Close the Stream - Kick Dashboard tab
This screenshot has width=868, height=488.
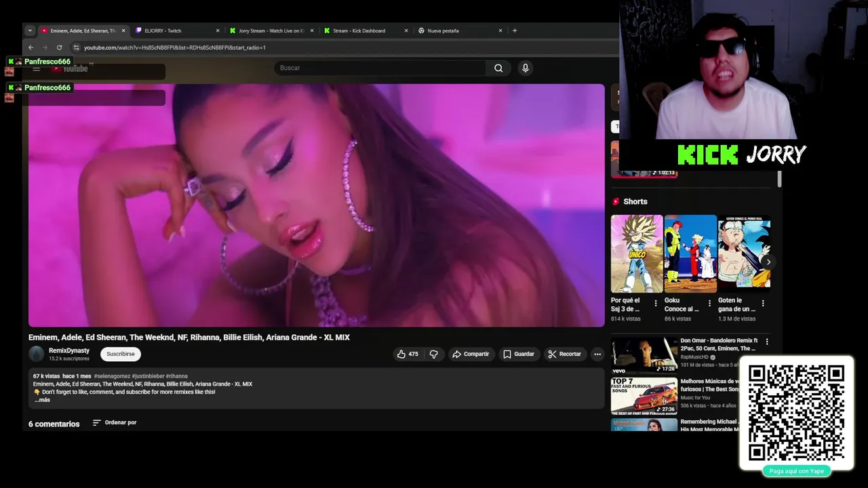coord(406,30)
